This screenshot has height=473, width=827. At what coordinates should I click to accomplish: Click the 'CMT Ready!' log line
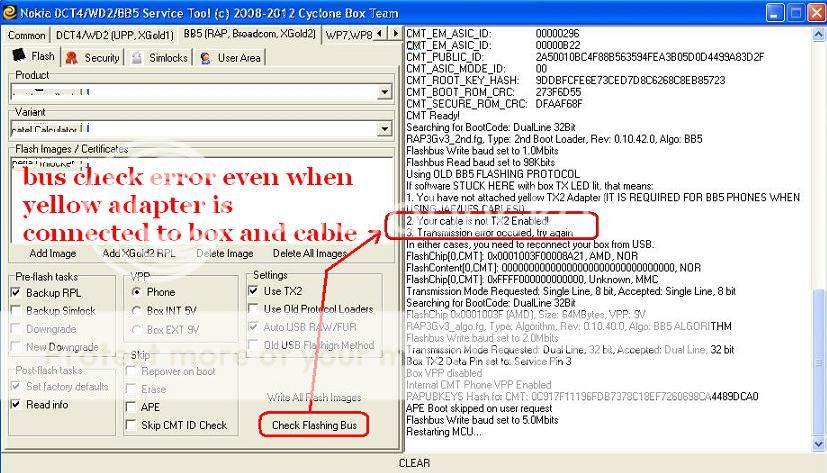coord(432,115)
